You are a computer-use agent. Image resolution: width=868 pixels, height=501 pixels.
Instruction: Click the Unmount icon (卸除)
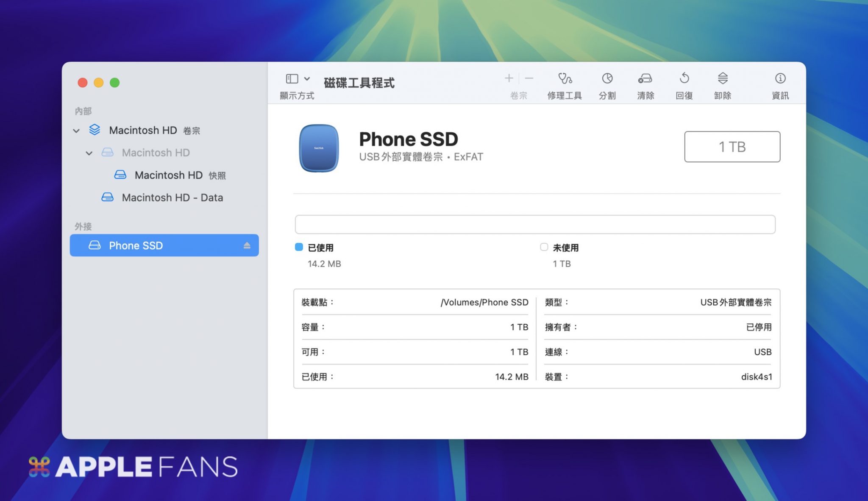(x=723, y=79)
